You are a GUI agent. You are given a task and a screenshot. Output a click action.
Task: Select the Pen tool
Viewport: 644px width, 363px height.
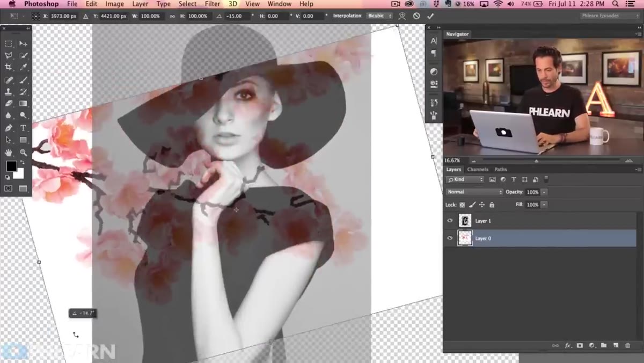[x=9, y=128]
